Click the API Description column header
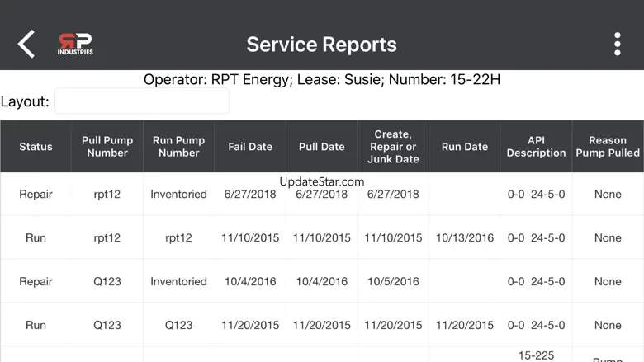The height and width of the screenshot is (362, 644). click(536, 147)
